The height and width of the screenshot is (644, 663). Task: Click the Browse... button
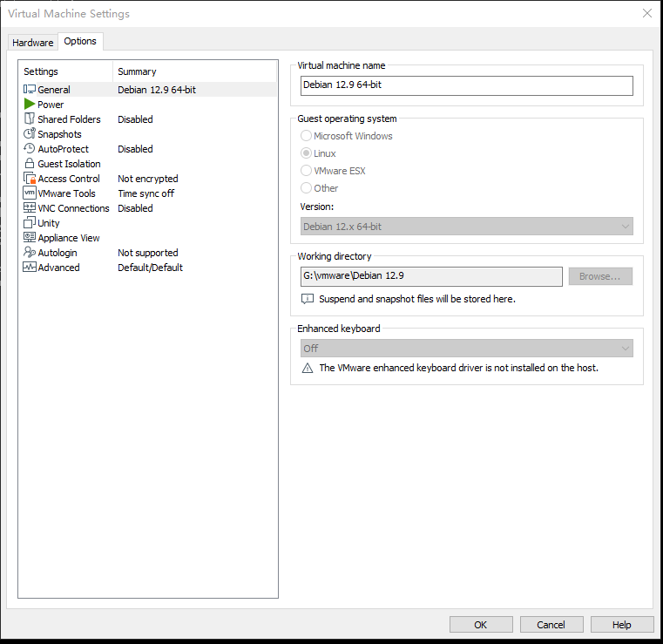tap(600, 276)
